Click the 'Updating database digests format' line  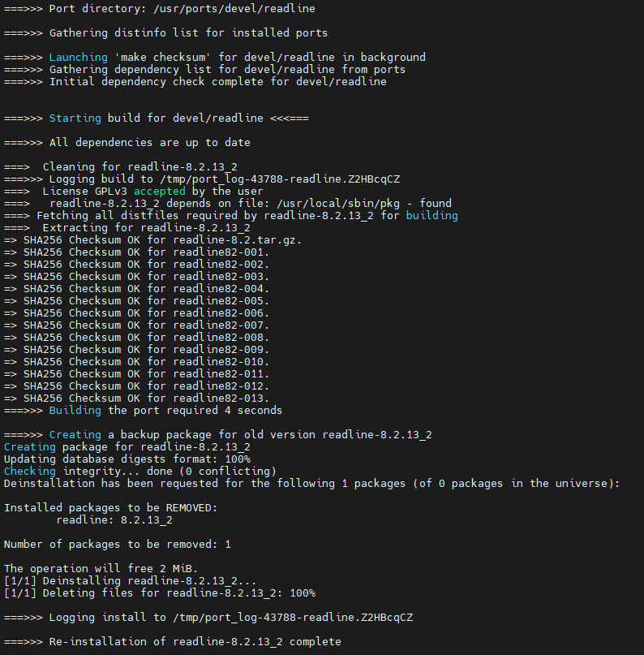(x=127, y=459)
